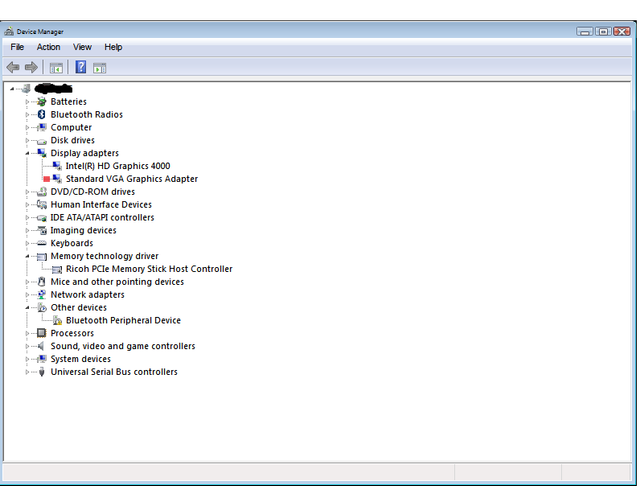Expand the Processors node
640x486 pixels.
coord(27,333)
